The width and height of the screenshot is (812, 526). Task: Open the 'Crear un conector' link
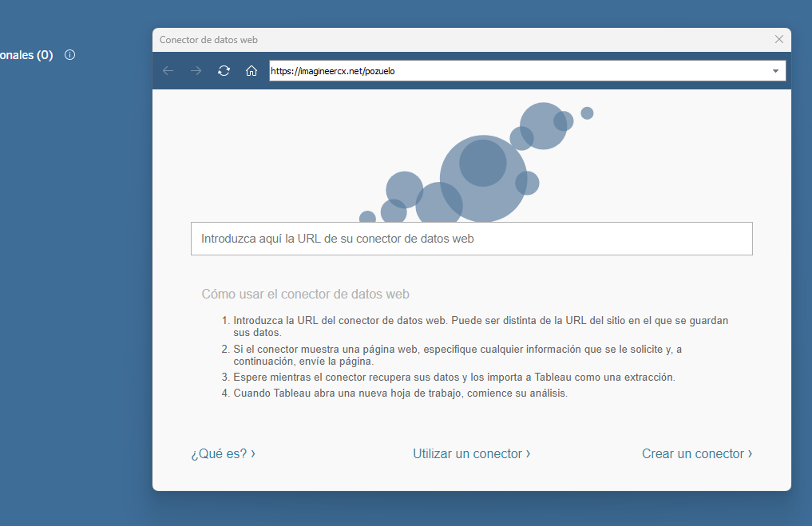[696, 453]
